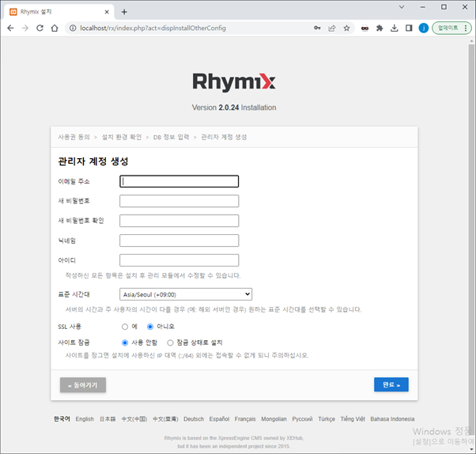Select the Rhymix 설치 tab
Image resolution: width=476 pixels, height=454 pixels.
pos(59,12)
